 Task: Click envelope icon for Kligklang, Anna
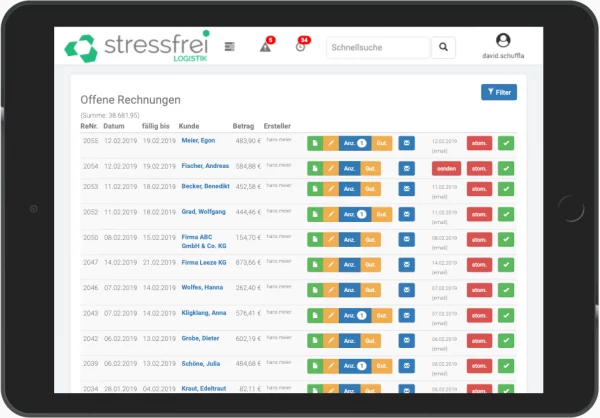click(x=406, y=315)
